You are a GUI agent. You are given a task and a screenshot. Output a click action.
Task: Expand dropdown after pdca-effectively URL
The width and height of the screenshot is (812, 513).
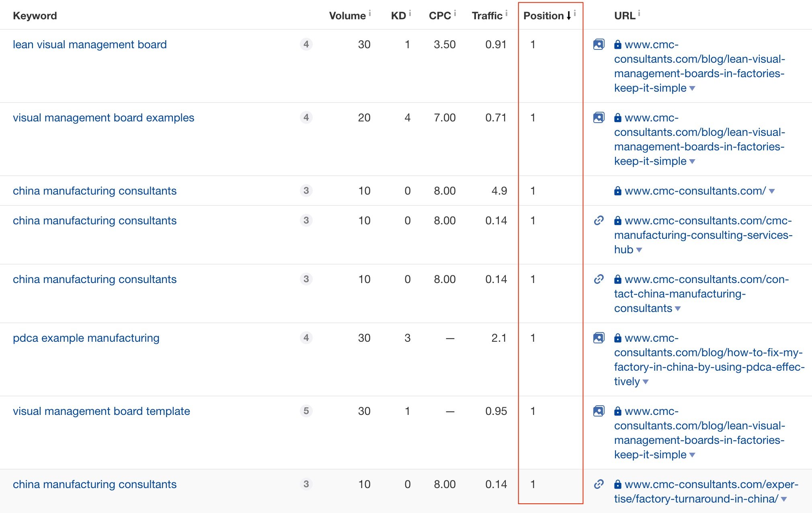pyautogui.click(x=646, y=382)
